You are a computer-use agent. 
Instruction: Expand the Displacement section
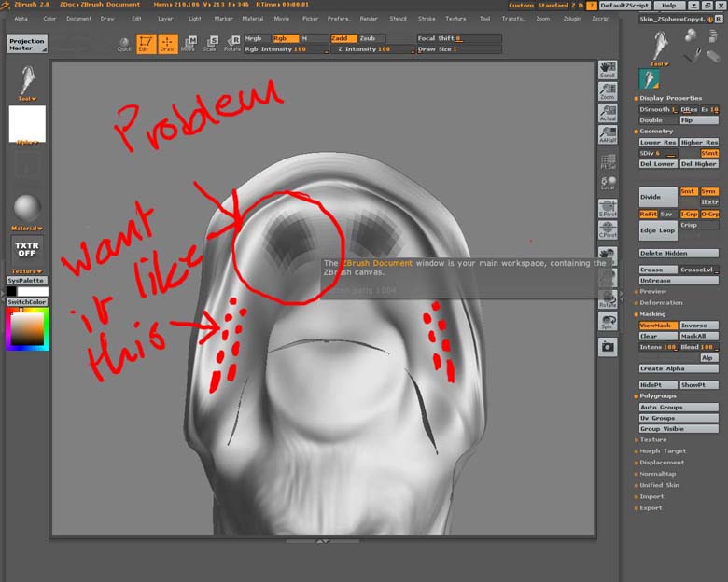click(x=661, y=463)
